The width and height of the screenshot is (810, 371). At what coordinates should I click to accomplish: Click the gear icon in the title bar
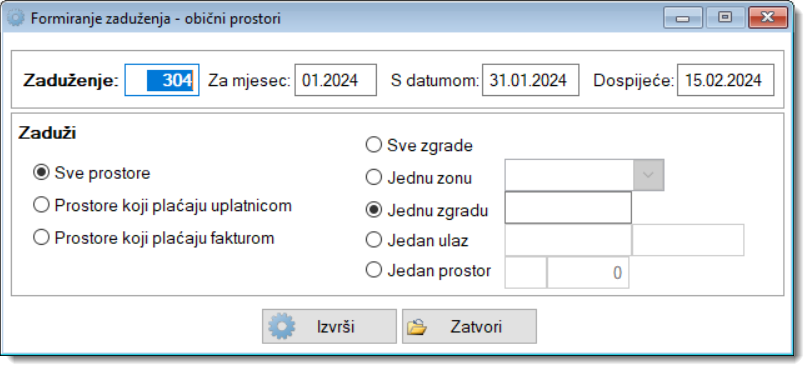(16, 18)
